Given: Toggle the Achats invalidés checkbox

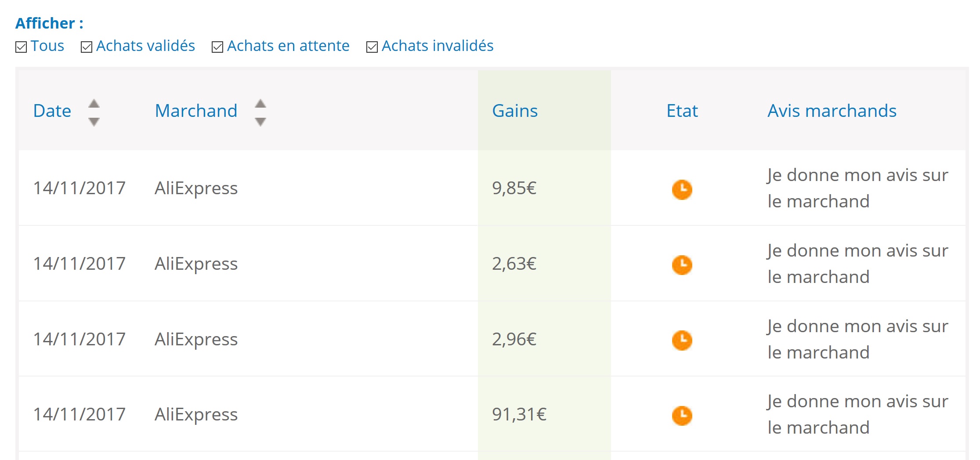Looking at the screenshot, I should (372, 47).
